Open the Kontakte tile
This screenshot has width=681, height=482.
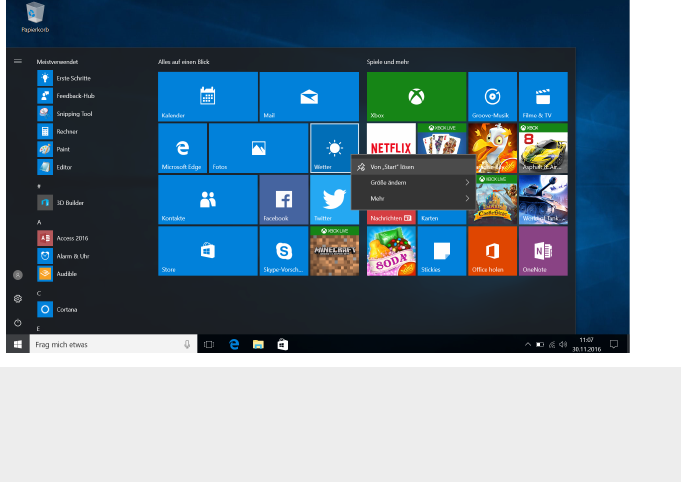(208, 199)
